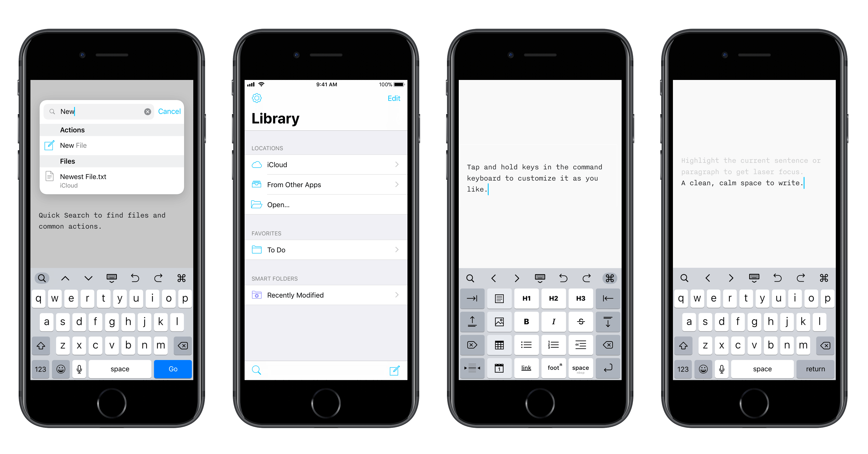Tap the unordered list icon

(x=526, y=345)
